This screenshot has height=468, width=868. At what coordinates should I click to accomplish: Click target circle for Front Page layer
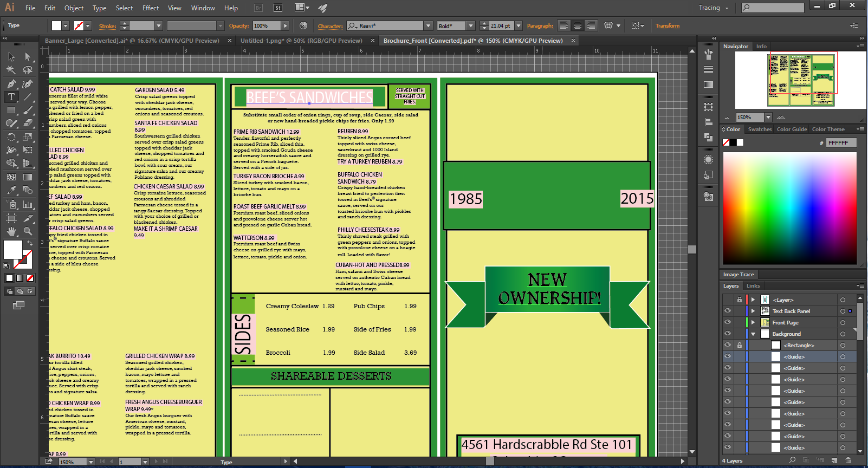(843, 322)
